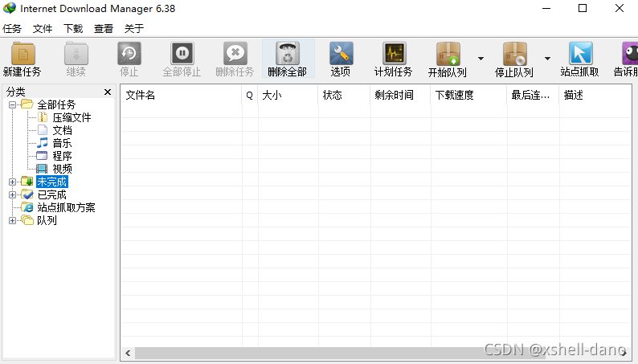This screenshot has height=364, width=638.
Task: Expand the 未完成 tree node
Action: 12,182
